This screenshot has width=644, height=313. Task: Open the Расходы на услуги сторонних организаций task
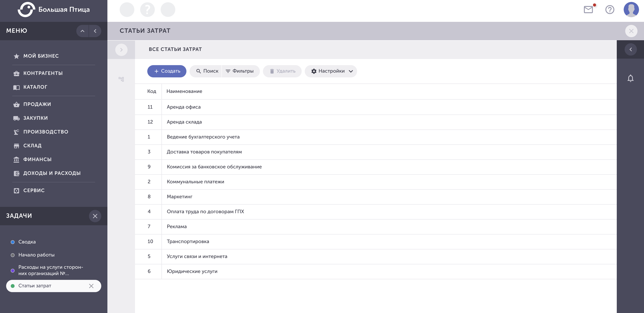(50, 270)
